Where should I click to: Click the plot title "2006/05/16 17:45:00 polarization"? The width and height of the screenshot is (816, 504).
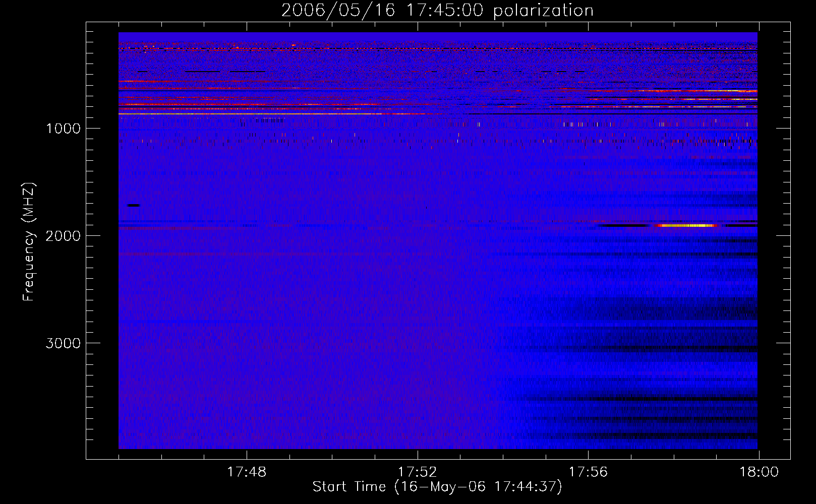[x=437, y=11]
